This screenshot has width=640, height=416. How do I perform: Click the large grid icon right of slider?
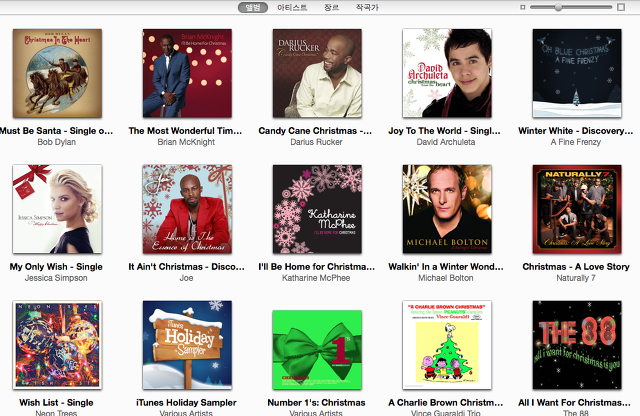coord(621,7)
